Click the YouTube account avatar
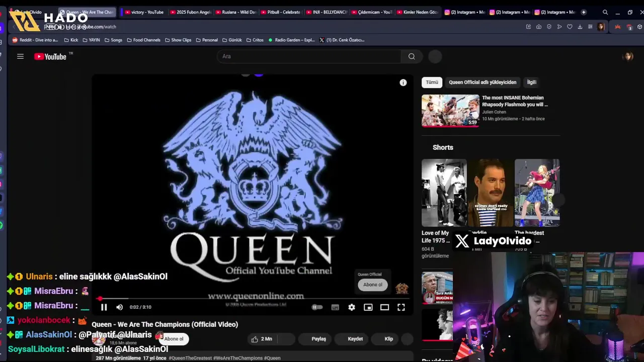Image resolution: width=644 pixels, height=362 pixels. [627, 56]
